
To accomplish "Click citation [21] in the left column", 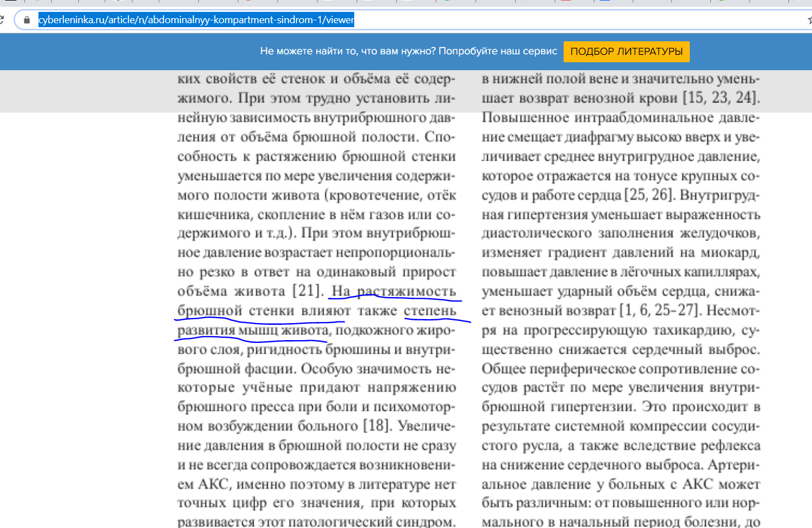I will pyautogui.click(x=307, y=291).
